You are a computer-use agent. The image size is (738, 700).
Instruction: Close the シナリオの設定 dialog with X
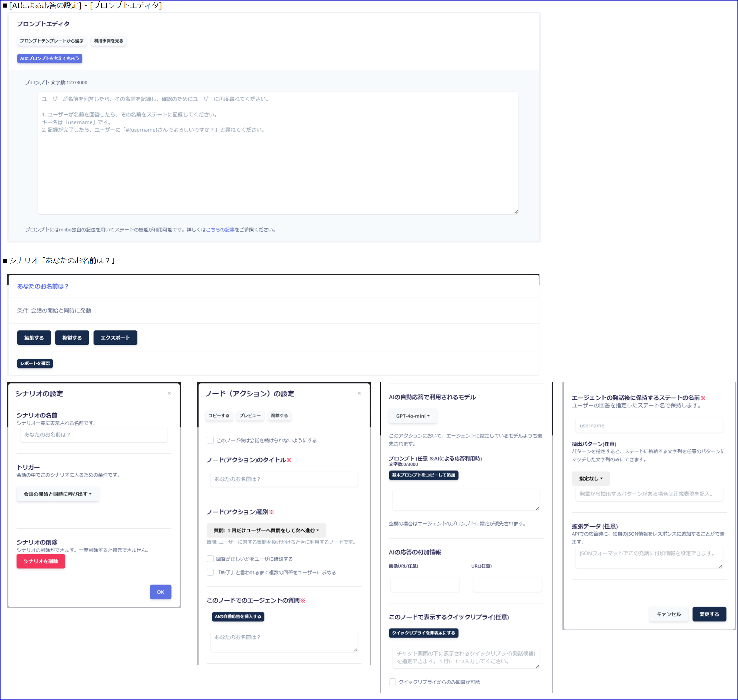pos(169,393)
